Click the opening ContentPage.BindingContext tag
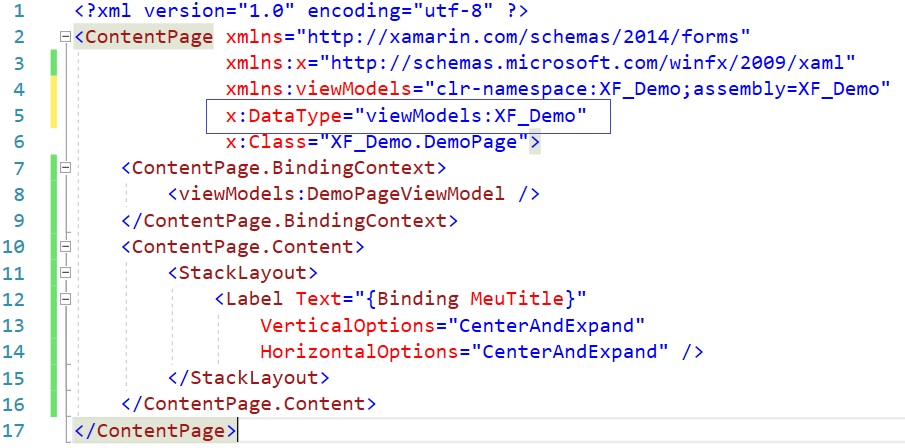 point(283,168)
